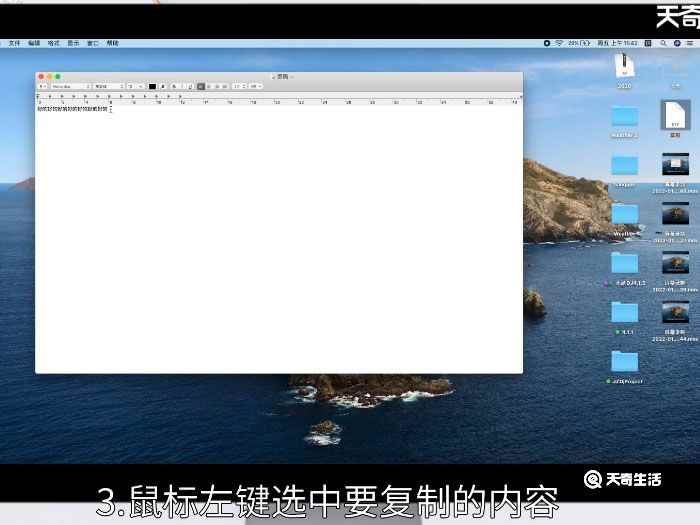Screen dimensions: 700x525
Task: Select the highlighted align-left button
Action: tap(201, 86)
